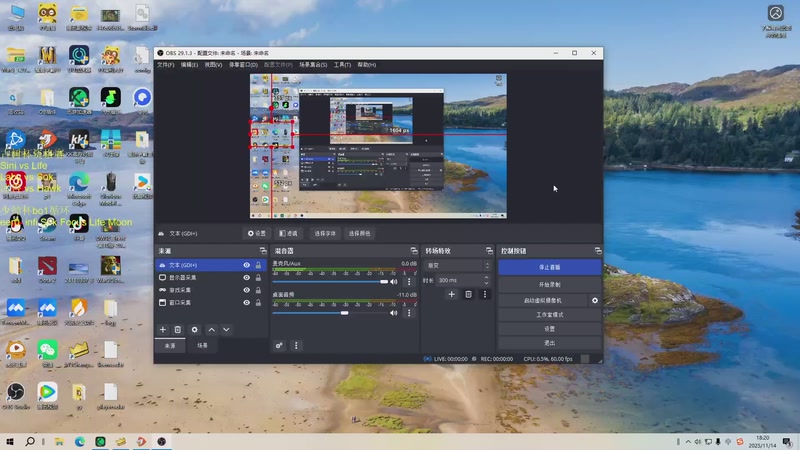Viewport: 800px width, 450px height.
Task: Move selected source up with arrow icon
Action: (x=211, y=329)
